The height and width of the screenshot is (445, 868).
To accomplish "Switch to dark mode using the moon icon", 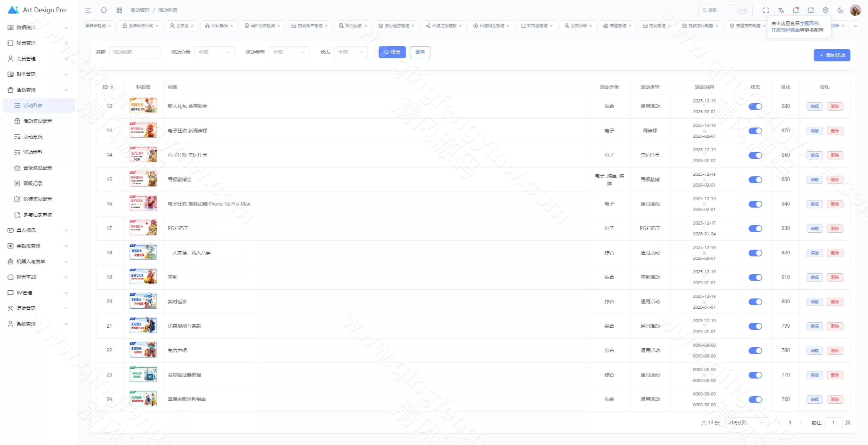I will click(841, 10).
